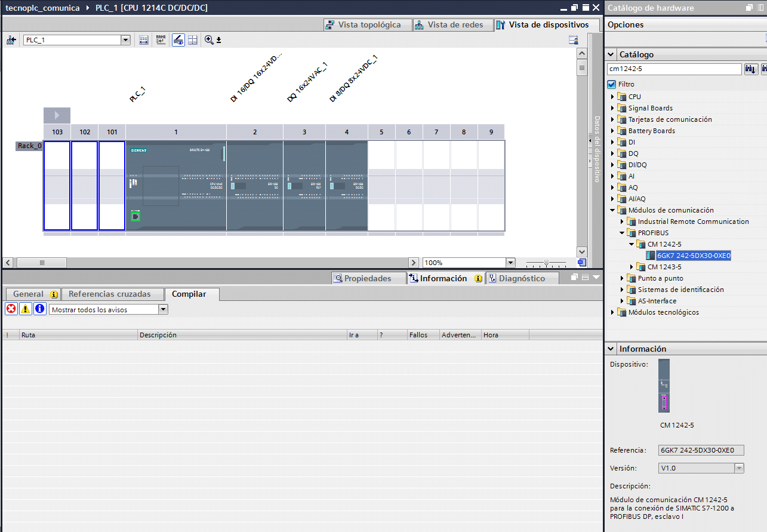Select the Industrial Remote Communication folder
The image size is (767, 532).
(x=693, y=222)
